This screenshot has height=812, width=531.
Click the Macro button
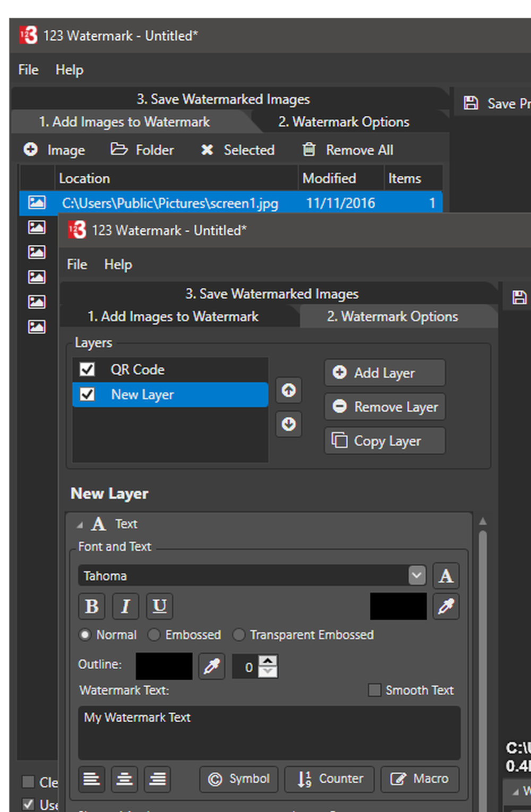tap(420, 779)
